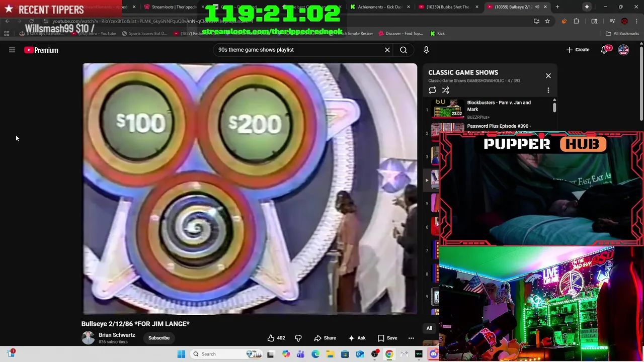Switch to Chrome in taskbar
The height and width of the screenshot is (362, 644).
tap(389, 354)
